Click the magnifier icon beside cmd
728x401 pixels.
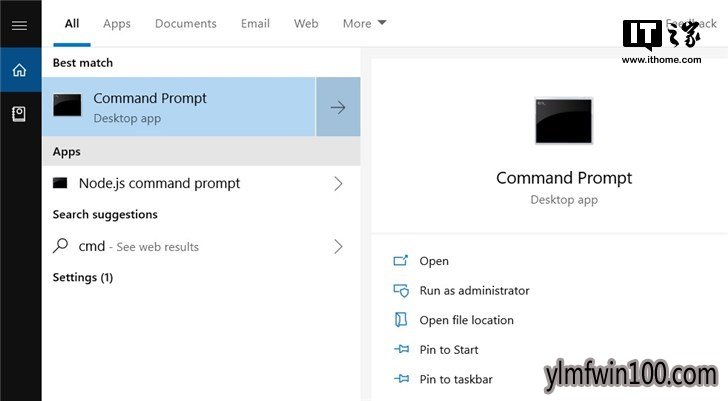pyautogui.click(x=60, y=246)
